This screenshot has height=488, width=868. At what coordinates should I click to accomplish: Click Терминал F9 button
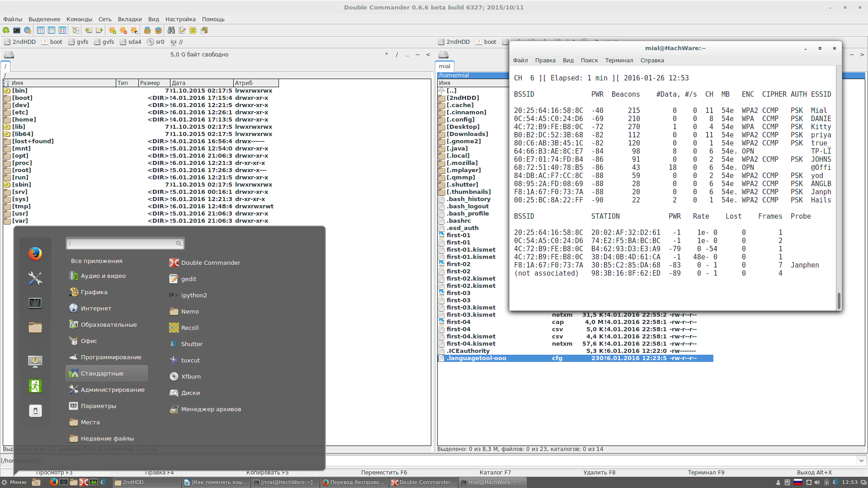tap(706, 473)
